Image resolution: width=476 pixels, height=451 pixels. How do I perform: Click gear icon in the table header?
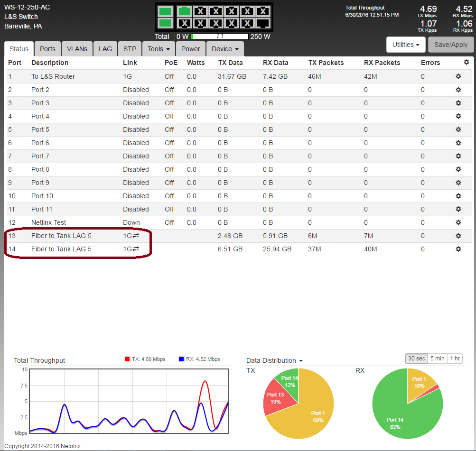click(x=466, y=62)
